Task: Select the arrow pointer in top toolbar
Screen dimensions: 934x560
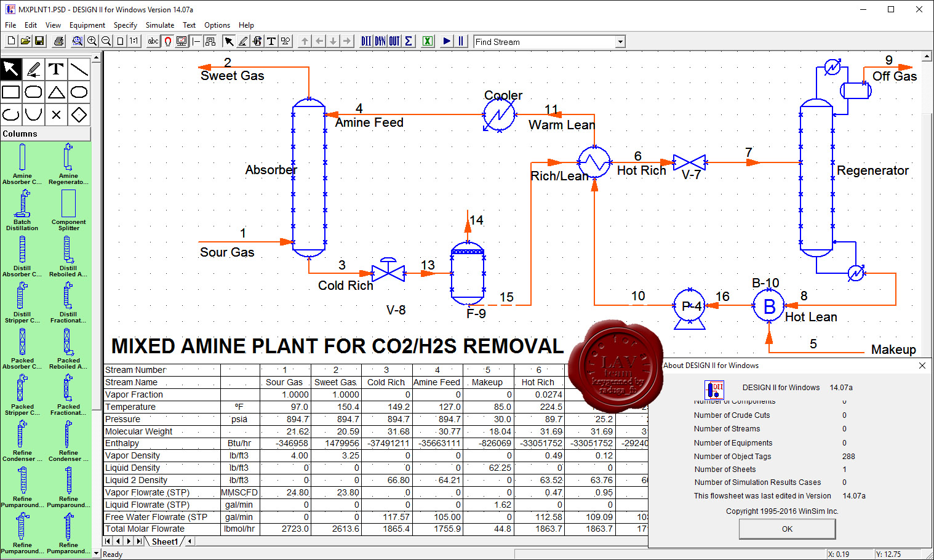Action: pos(229,41)
